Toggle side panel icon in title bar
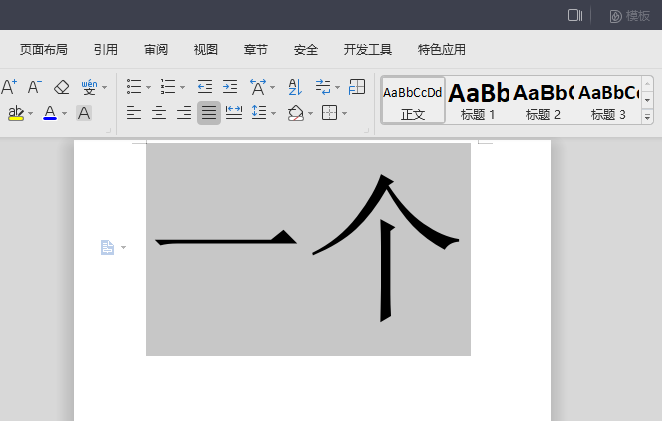The width and height of the screenshot is (662, 421). point(575,16)
